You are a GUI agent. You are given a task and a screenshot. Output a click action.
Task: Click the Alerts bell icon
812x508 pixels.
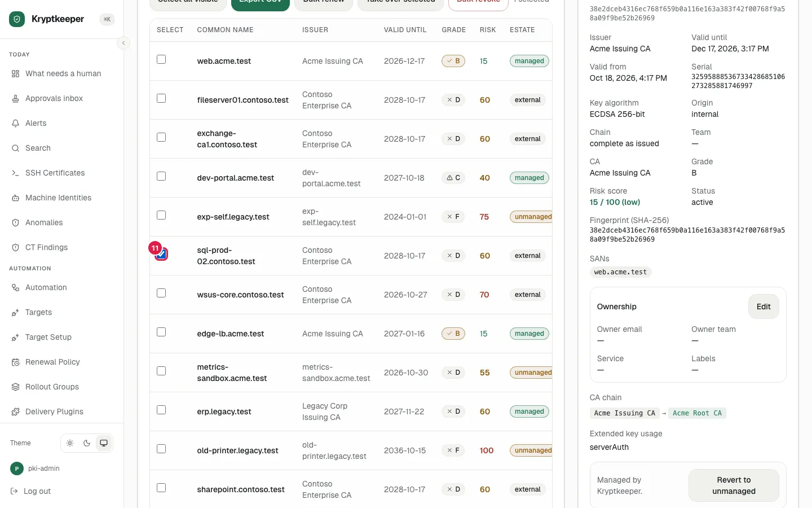pyautogui.click(x=16, y=123)
